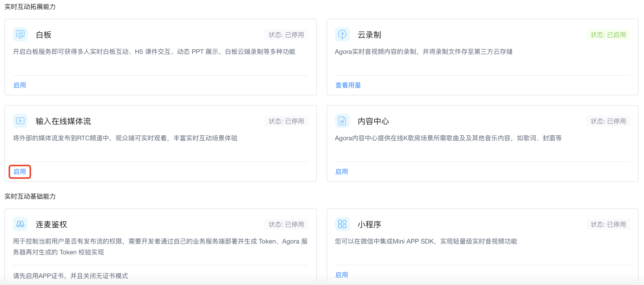
Task: Click 输入在线媒体流 status badge 已停用
Action: pos(286,121)
